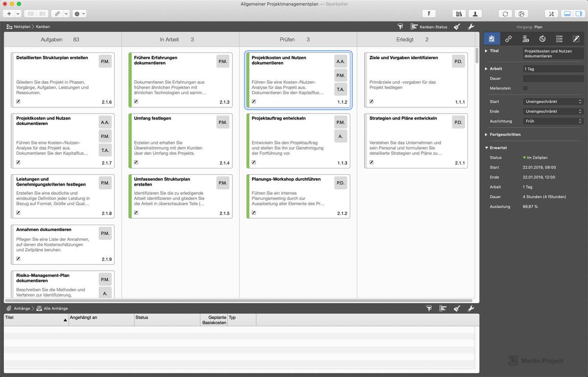
Task: Open the finance inspector tab with dollar icon
Action: [525, 39]
